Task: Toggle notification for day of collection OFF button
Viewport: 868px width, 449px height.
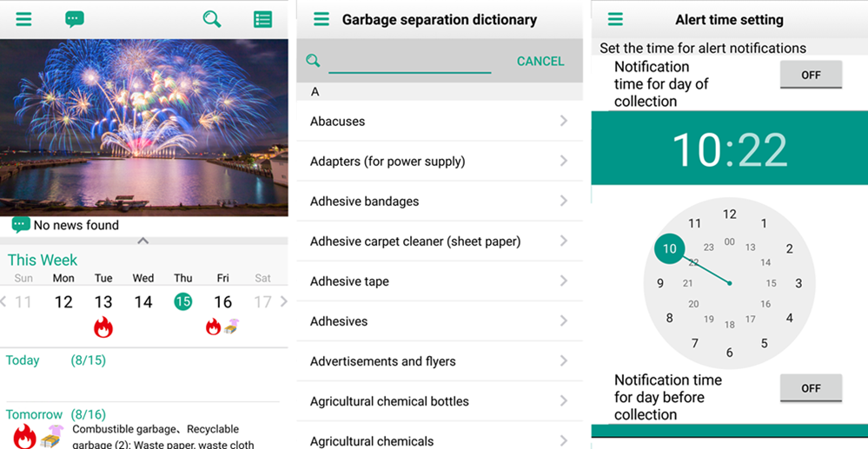Action: click(810, 76)
